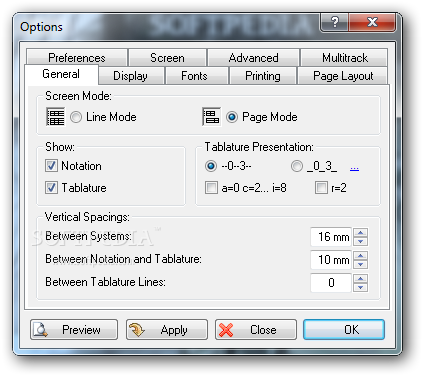Go to the Page Layout tab
The width and height of the screenshot is (423, 376).
pyautogui.click(x=343, y=76)
